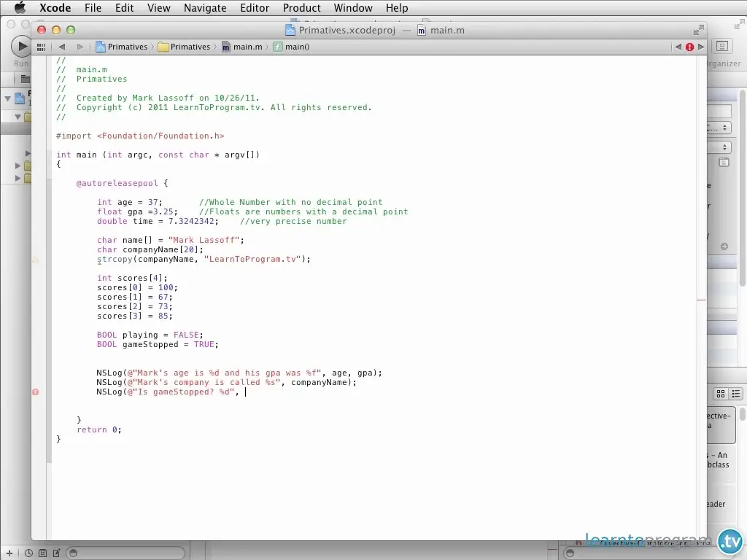Select the editor grid view icon beside Run
The image size is (747, 560).
tap(41, 46)
